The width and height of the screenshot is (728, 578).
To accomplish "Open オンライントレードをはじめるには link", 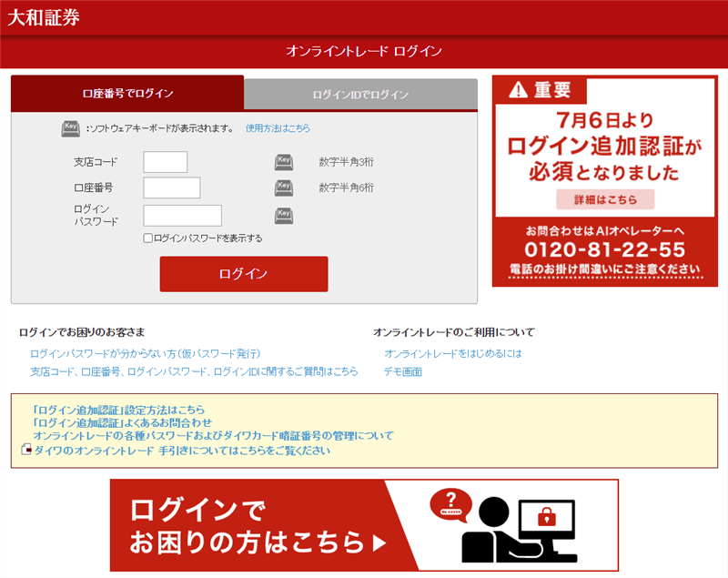I will (x=453, y=353).
